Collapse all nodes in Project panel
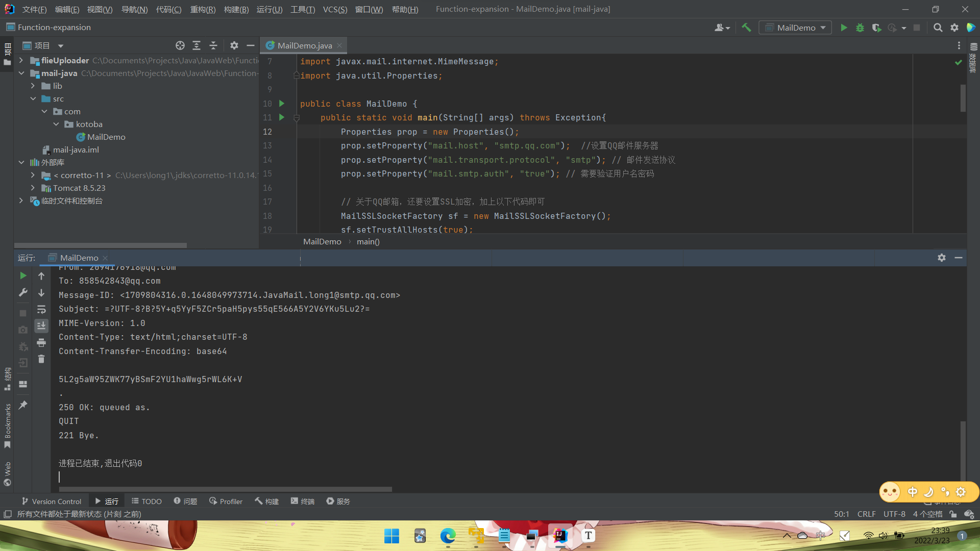 (213, 45)
